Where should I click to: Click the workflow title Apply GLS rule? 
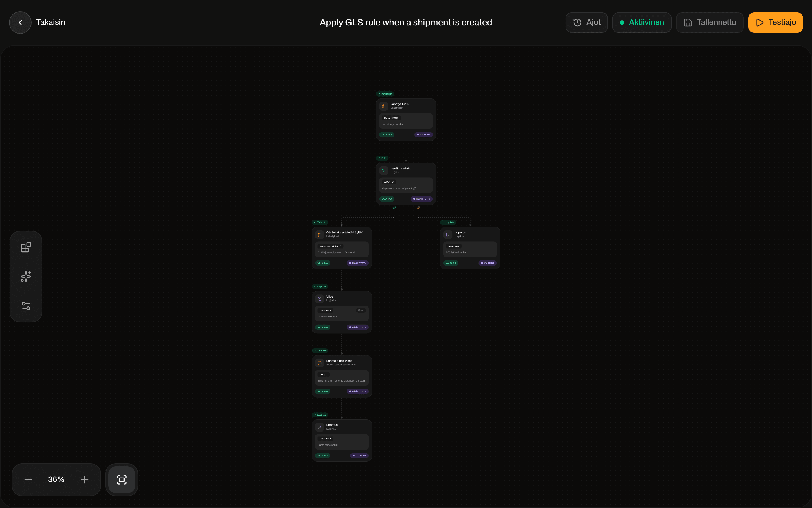coord(406,23)
